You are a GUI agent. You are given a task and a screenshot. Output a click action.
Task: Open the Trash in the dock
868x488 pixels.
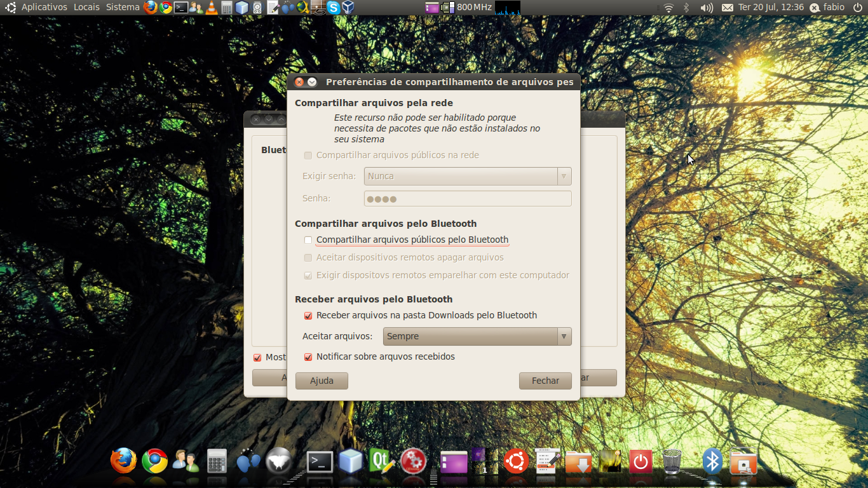672,461
